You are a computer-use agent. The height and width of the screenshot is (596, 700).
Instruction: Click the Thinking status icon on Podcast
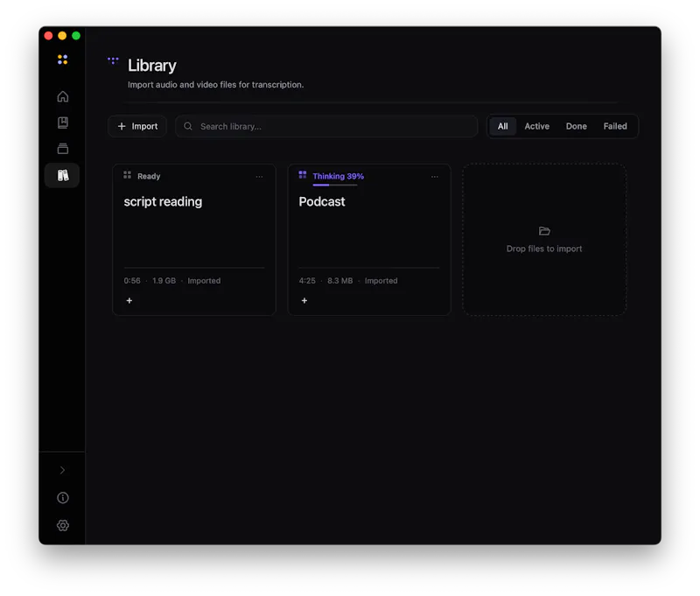tap(303, 174)
